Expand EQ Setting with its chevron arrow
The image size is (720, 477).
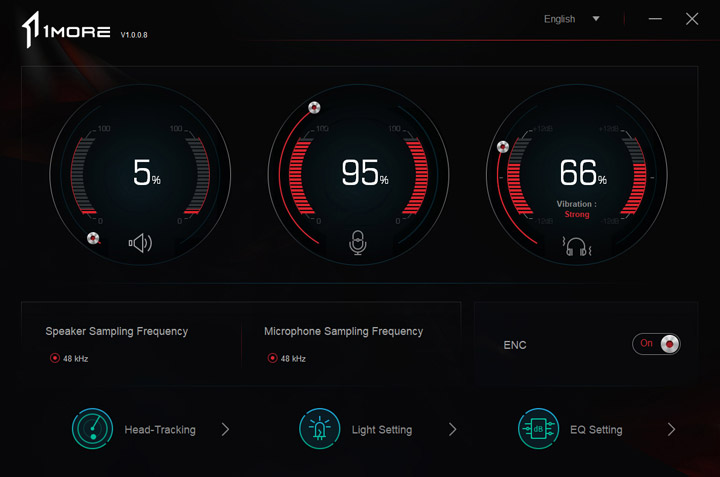click(671, 429)
